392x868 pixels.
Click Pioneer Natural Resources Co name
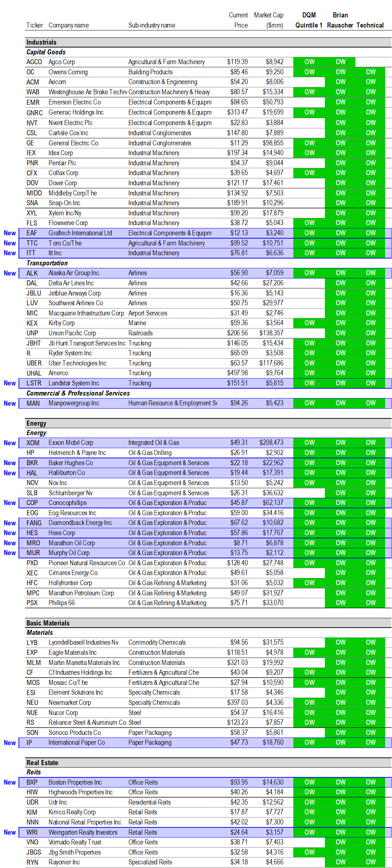tap(87, 563)
